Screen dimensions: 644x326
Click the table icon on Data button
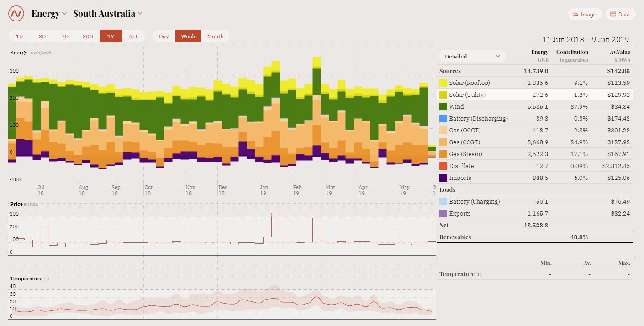coord(613,14)
